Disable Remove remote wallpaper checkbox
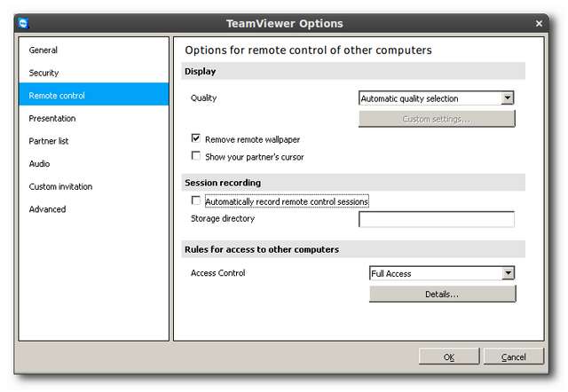This screenshot has height=392, width=568. click(x=196, y=139)
